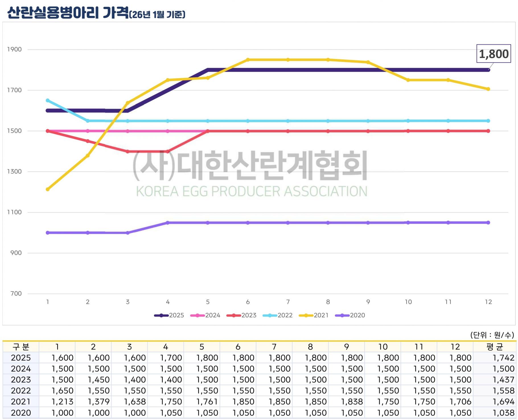The image size is (518, 420).
Task: Click the 2021 line's December data point
Action: click(x=488, y=89)
